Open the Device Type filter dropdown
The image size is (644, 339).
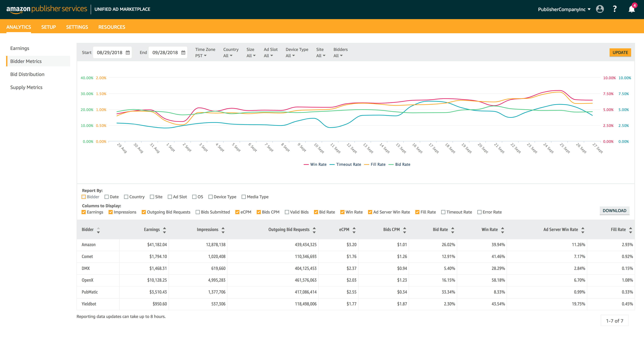tap(290, 56)
